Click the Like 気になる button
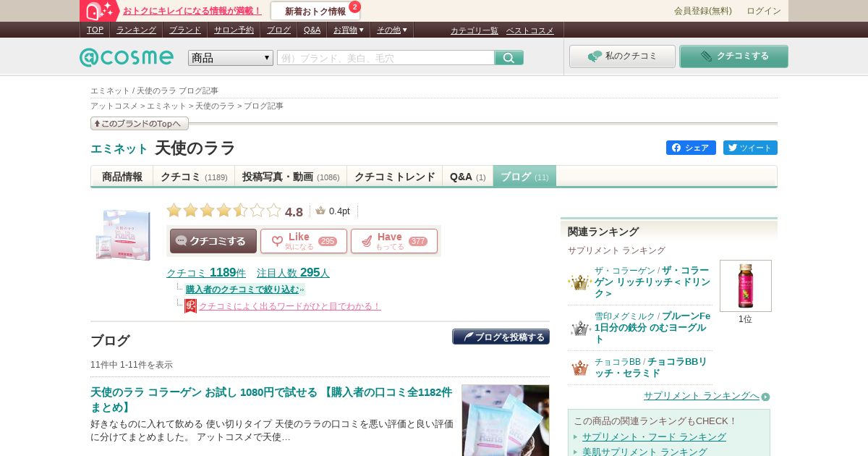 [304, 241]
